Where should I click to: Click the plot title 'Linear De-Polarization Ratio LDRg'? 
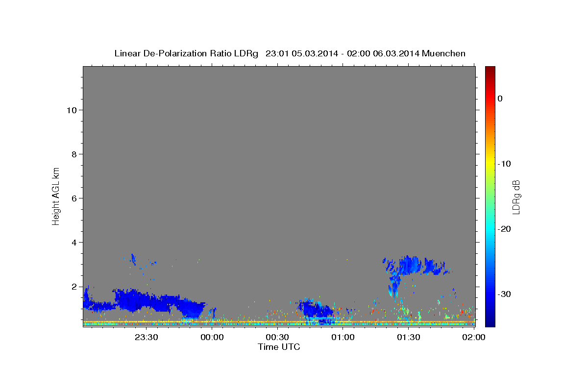point(186,53)
